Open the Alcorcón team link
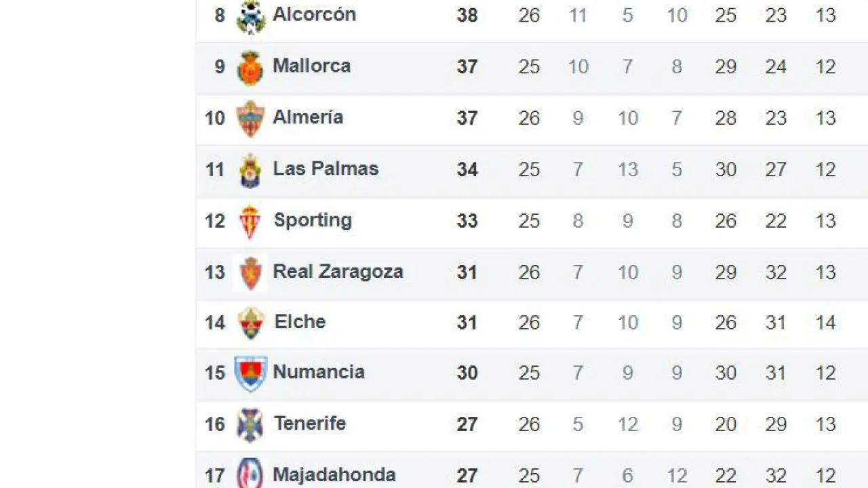The width and height of the screenshot is (868, 488). tap(314, 14)
